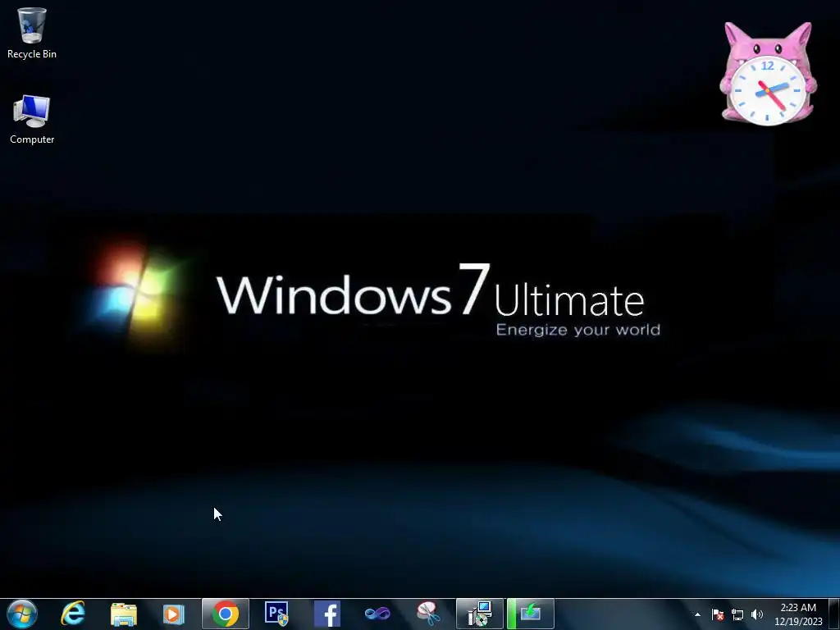Open Windows Explorer folder in taskbar
Image resolution: width=840 pixels, height=630 pixels.
(124, 614)
